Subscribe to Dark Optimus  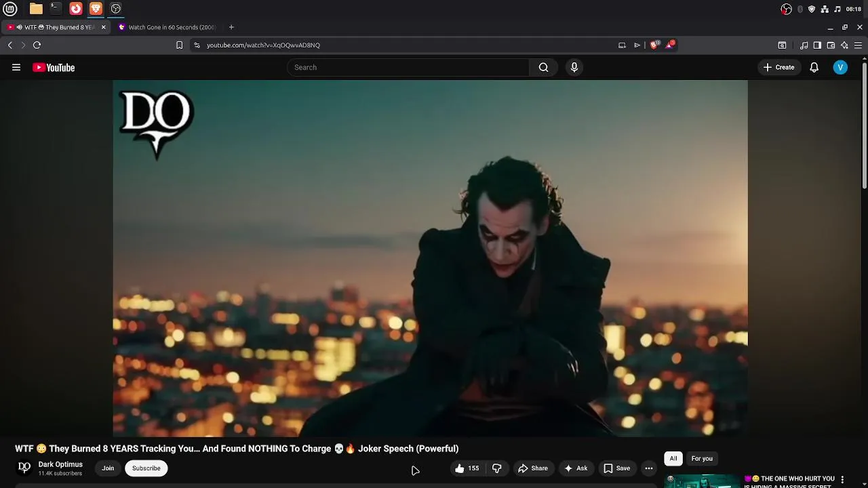pyautogui.click(x=146, y=468)
